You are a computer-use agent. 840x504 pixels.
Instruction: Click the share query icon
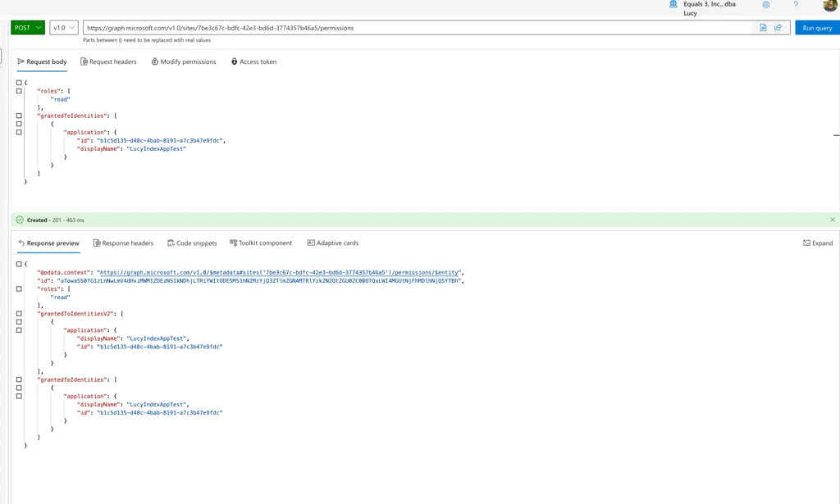coord(778,28)
